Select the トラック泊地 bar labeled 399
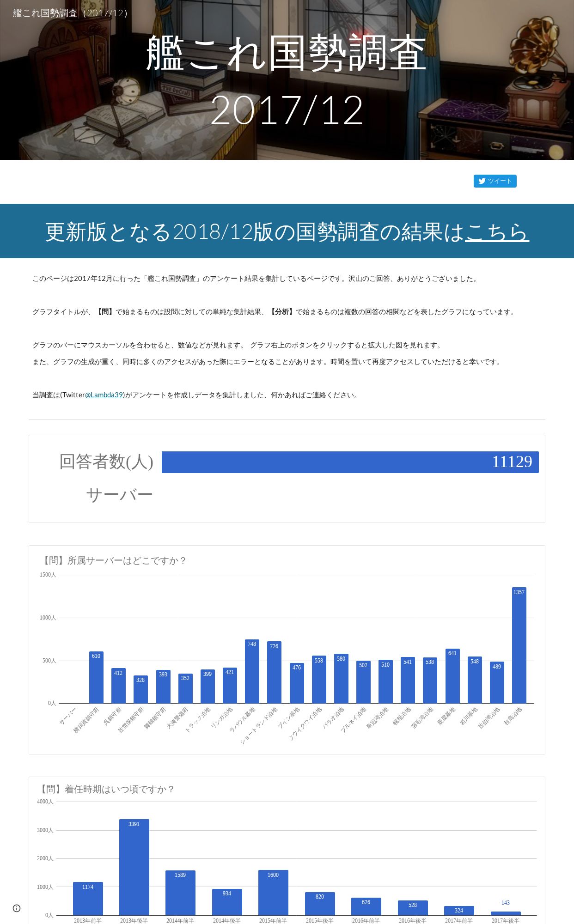Screen dimensions: 574x924 coord(208,687)
